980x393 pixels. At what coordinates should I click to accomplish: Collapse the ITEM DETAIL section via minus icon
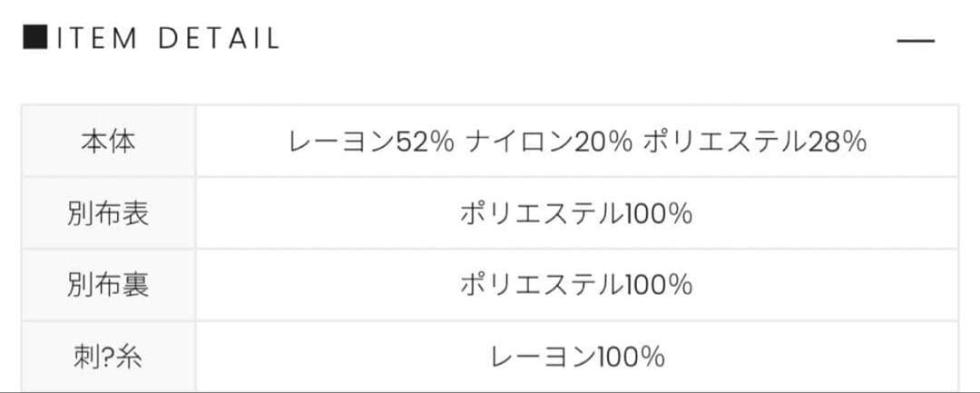click(915, 41)
